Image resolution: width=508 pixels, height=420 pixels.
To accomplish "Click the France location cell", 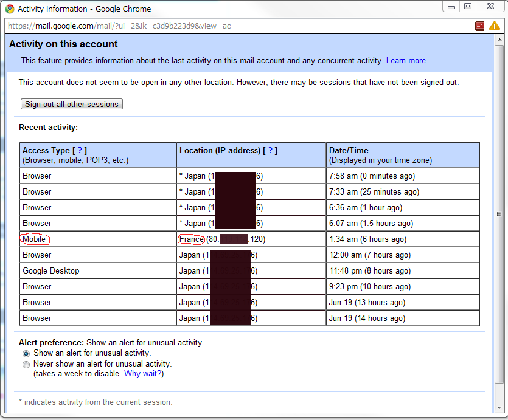I will [251, 239].
